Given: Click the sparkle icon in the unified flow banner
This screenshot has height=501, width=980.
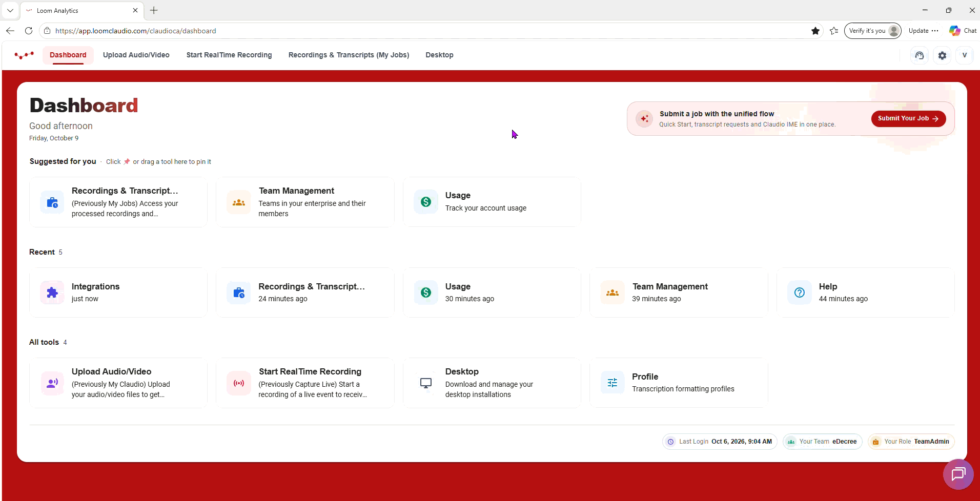Looking at the screenshot, I should click(644, 119).
